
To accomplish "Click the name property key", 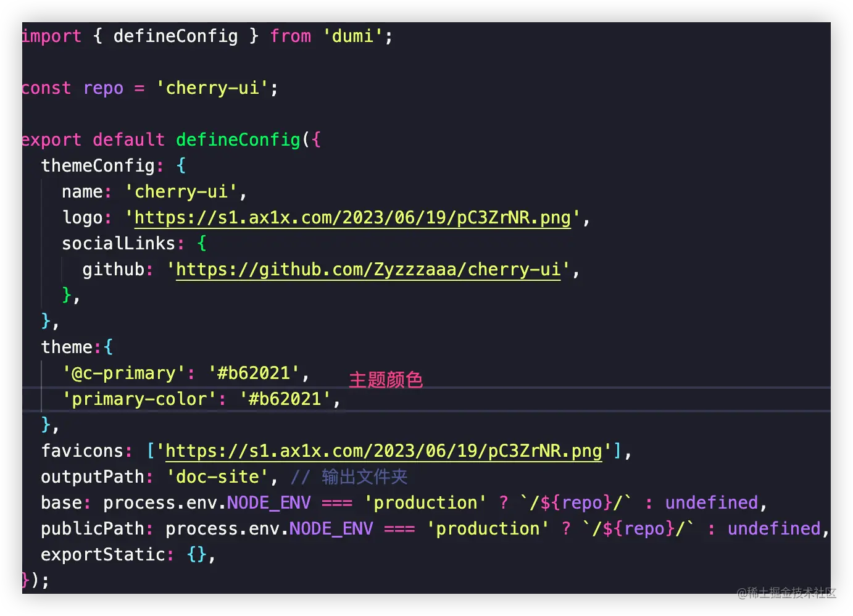I will 83,192.
